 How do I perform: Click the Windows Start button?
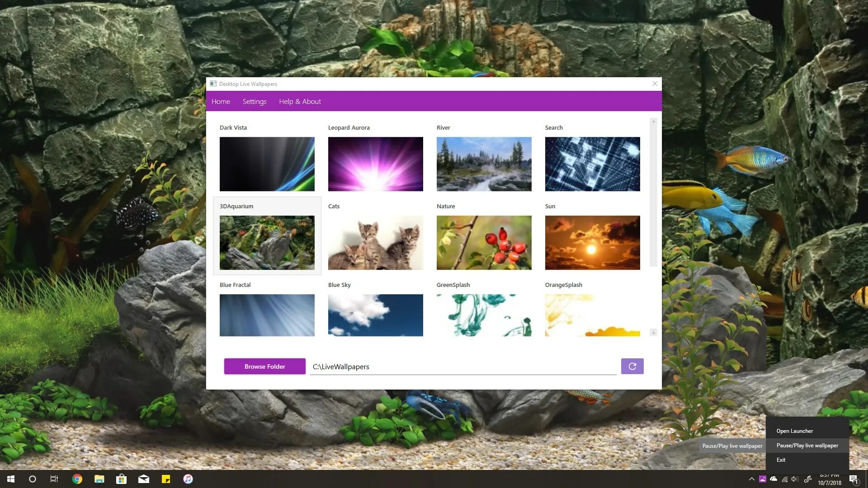coord(10,479)
